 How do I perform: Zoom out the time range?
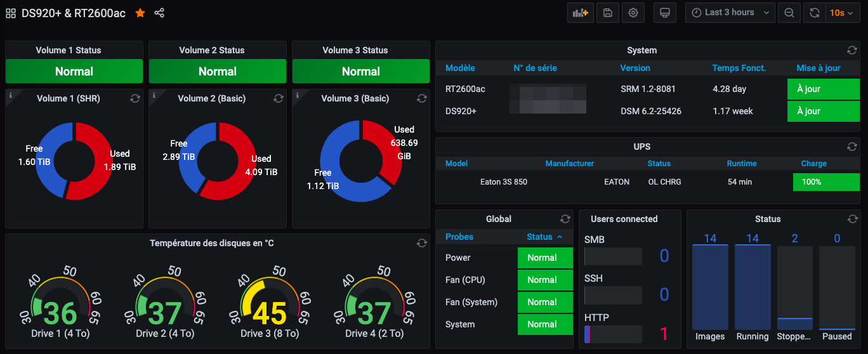point(789,13)
